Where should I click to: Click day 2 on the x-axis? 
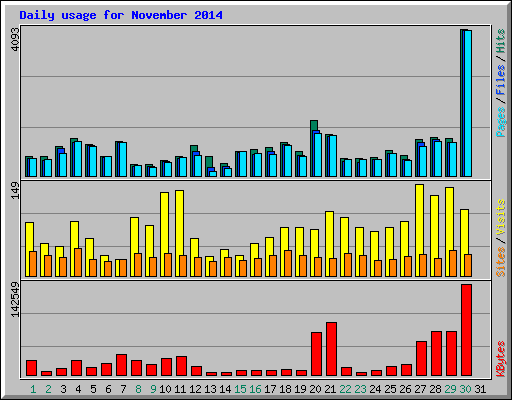pyautogui.click(x=48, y=389)
